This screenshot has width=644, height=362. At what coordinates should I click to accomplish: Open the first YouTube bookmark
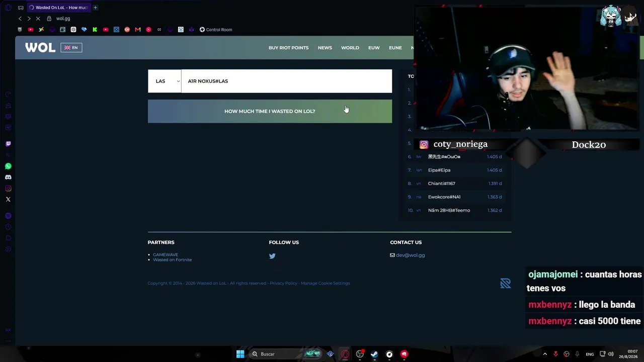(31, 30)
